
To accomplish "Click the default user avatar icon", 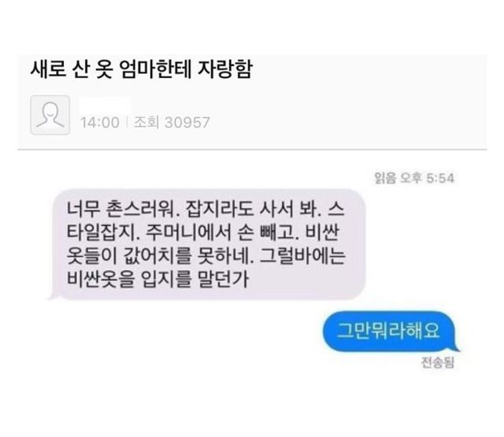I will click(x=50, y=115).
